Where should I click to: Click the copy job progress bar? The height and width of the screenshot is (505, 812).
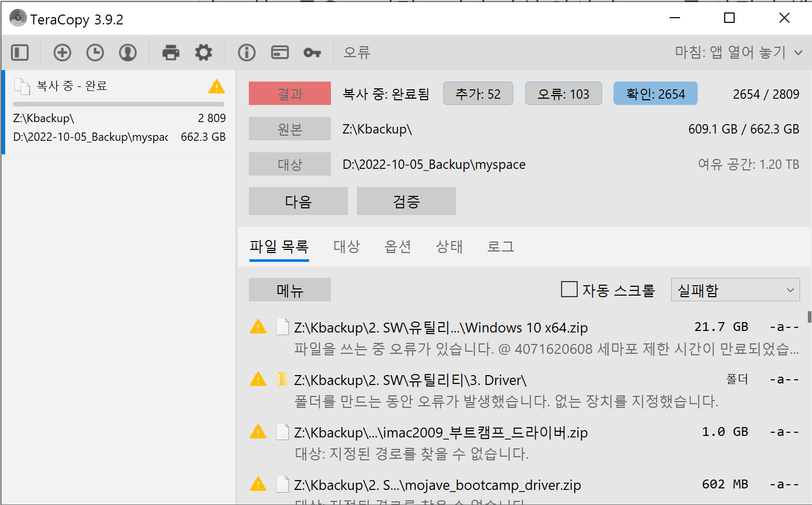coord(118,104)
